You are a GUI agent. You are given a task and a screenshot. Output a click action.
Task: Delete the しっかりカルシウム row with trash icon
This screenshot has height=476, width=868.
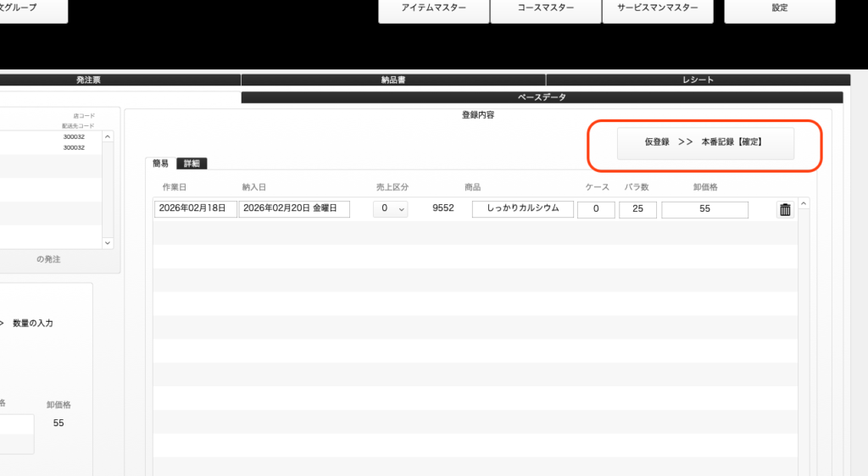click(785, 210)
